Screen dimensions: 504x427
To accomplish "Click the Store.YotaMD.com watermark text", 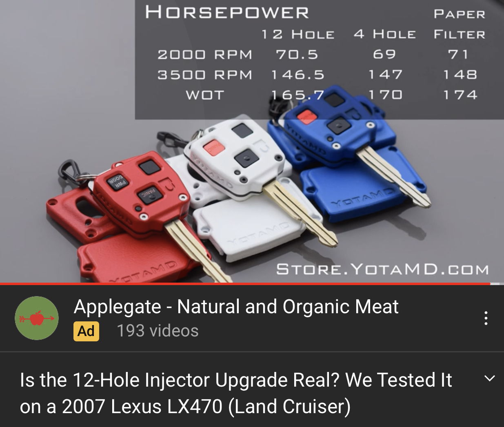I will pos(382,269).
